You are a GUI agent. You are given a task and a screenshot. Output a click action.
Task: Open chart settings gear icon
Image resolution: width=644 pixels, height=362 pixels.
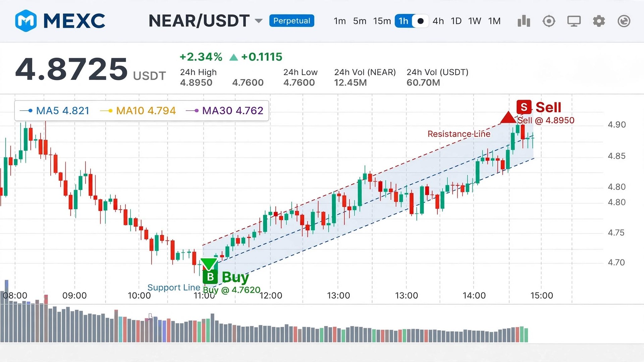[x=599, y=21]
